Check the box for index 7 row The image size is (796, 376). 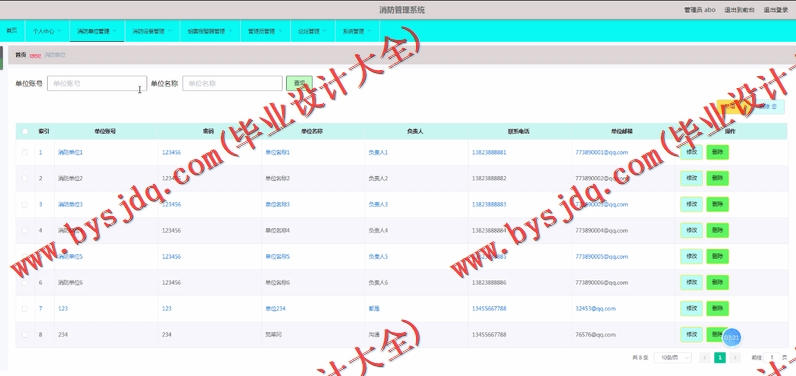point(25,309)
